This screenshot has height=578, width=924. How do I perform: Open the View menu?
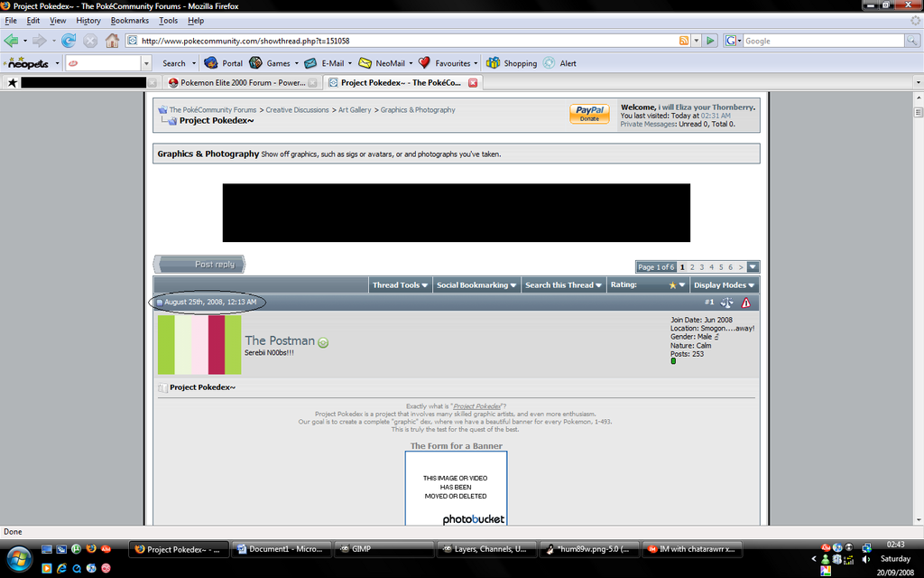(58, 21)
